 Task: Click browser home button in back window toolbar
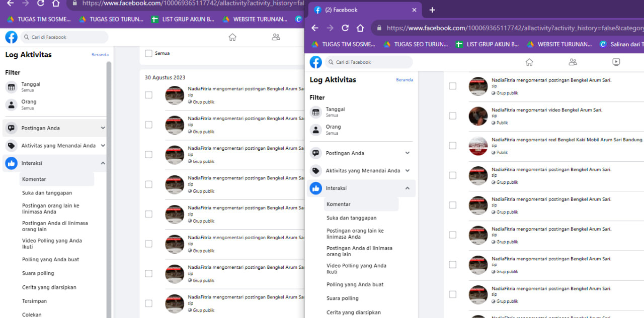pos(56,3)
